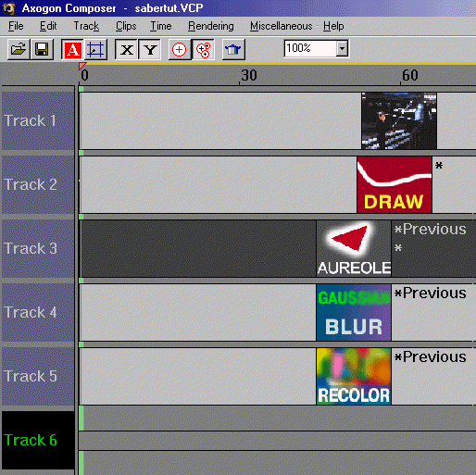The width and height of the screenshot is (476, 475).
Task: Click the floppy disk save icon
Action: (42, 49)
